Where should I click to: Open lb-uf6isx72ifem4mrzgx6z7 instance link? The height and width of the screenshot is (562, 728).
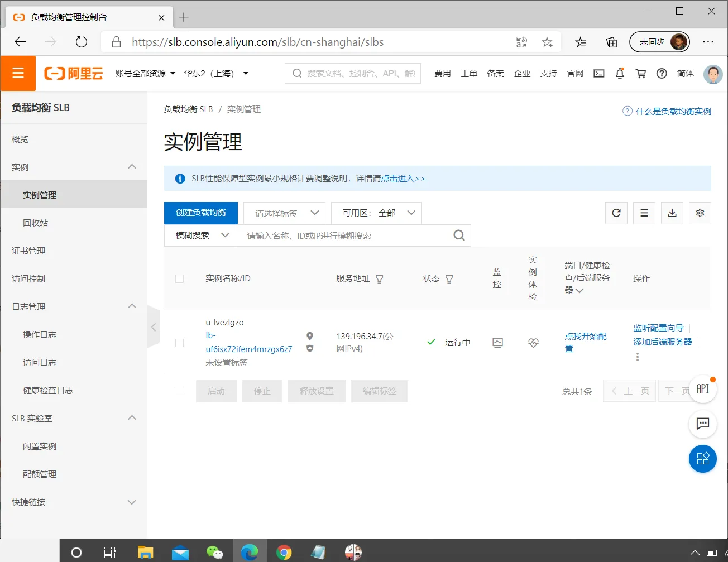point(249,342)
